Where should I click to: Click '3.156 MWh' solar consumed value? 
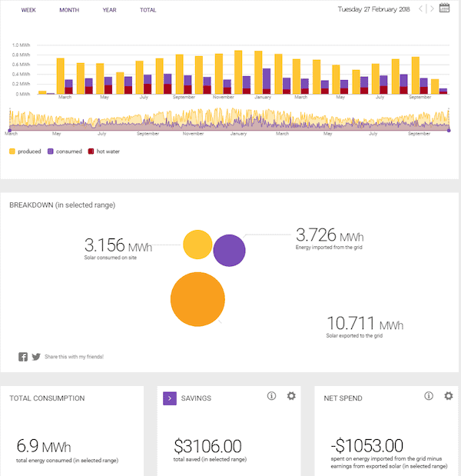pos(118,245)
